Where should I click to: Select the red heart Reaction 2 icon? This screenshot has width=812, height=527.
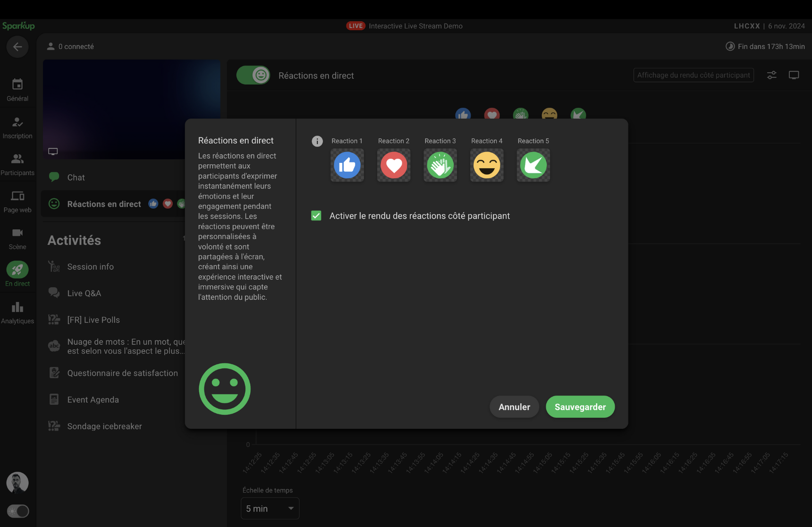point(394,165)
